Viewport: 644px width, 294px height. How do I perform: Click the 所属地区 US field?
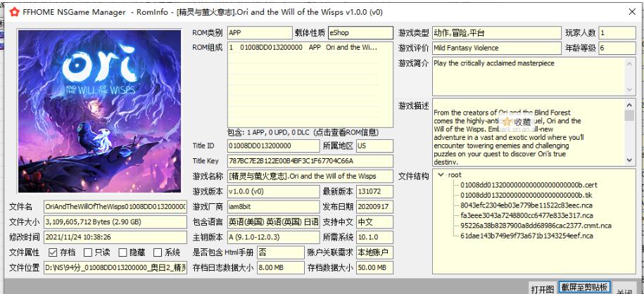pyautogui.click(x=374, y=146)
